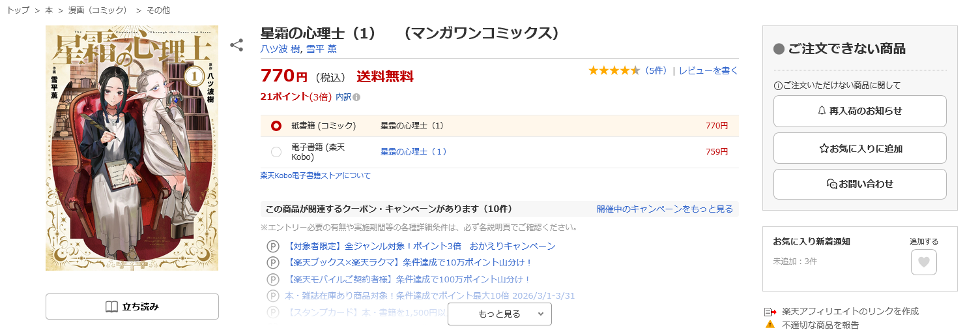Expand the もっと見る campaign list
980x330 pixels.
coord(499,314)
